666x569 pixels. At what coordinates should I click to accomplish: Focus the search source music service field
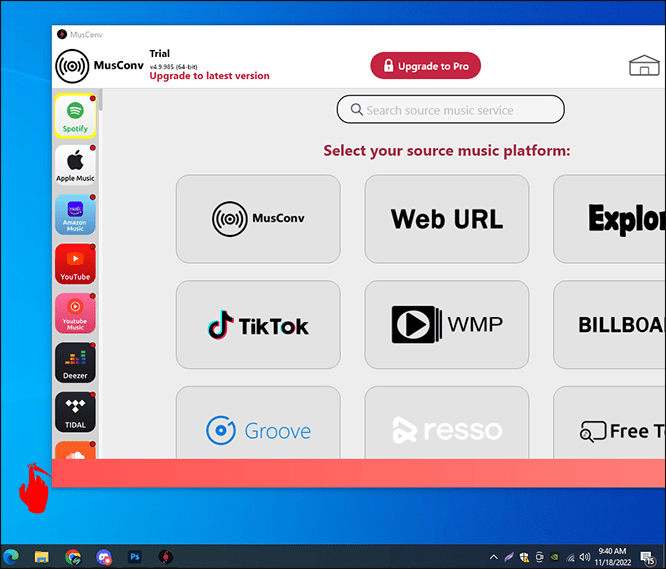(x=451, y=110)
